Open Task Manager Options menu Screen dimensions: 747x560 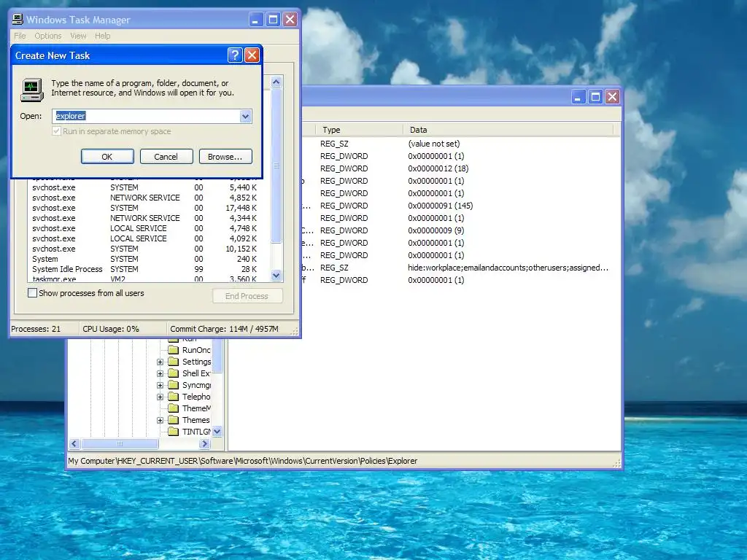click(47, 36)
